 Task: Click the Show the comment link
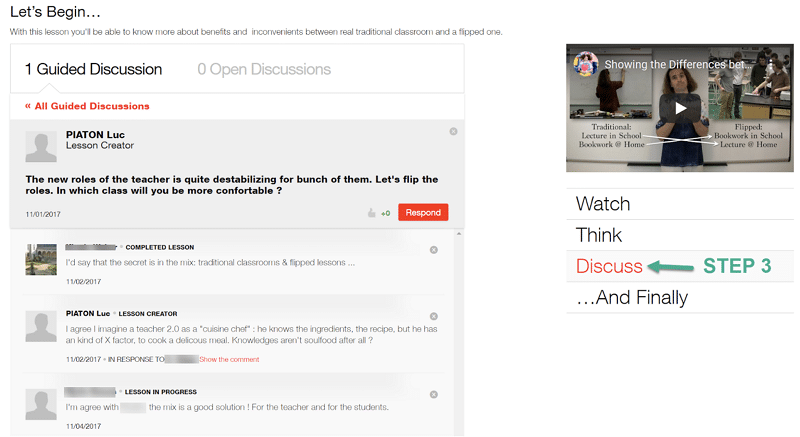coord(229,360)
